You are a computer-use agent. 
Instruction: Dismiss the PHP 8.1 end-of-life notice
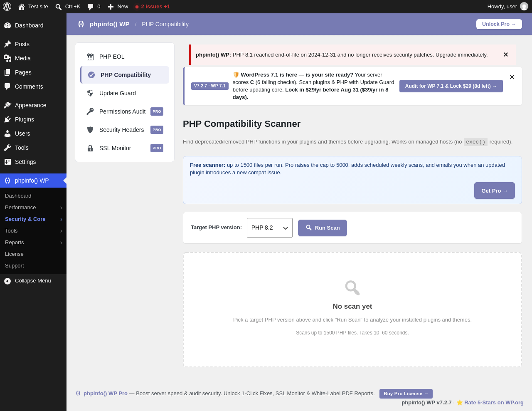506,54
